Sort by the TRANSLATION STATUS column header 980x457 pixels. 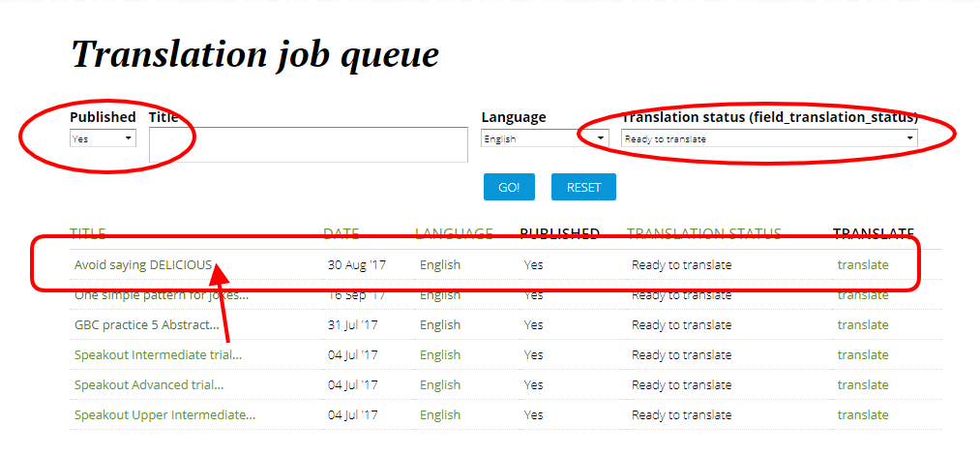[703, 233]
